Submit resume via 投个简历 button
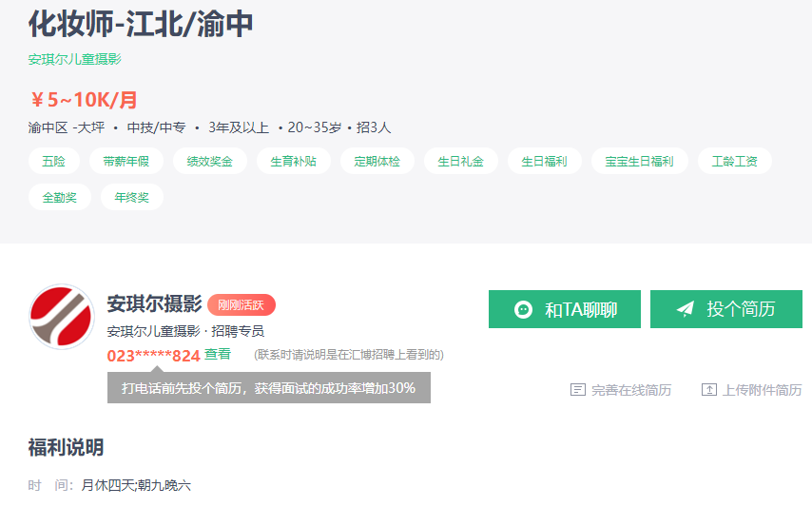This screenshot has height=507, width=812. [x=726, y=309]
